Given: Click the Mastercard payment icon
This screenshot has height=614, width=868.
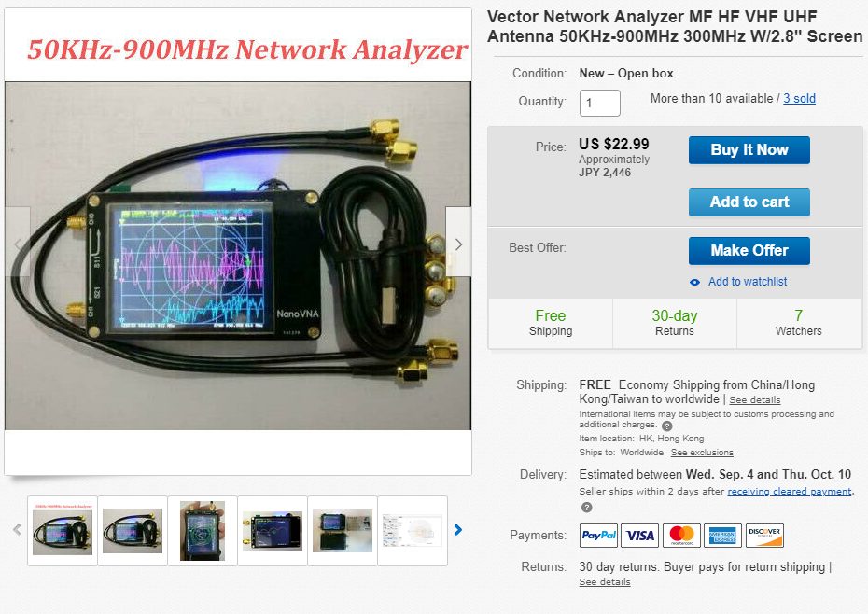Looking at the screenshot, I should pos(681,536).
